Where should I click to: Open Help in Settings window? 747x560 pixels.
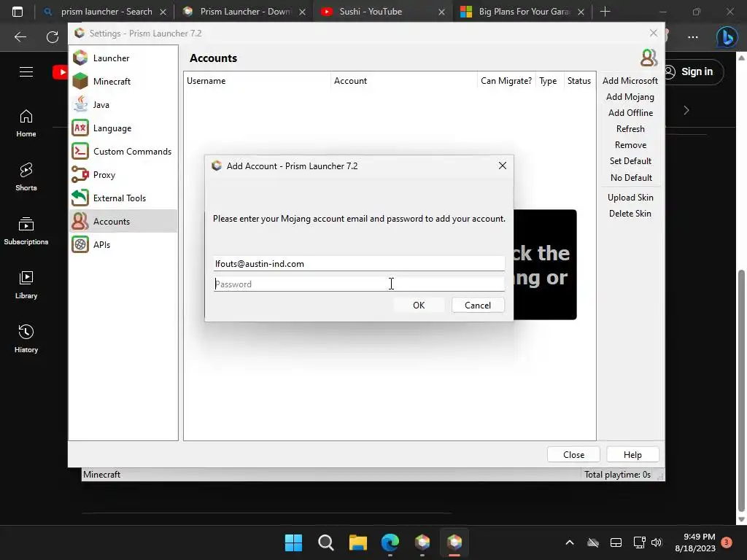[632, 455]
